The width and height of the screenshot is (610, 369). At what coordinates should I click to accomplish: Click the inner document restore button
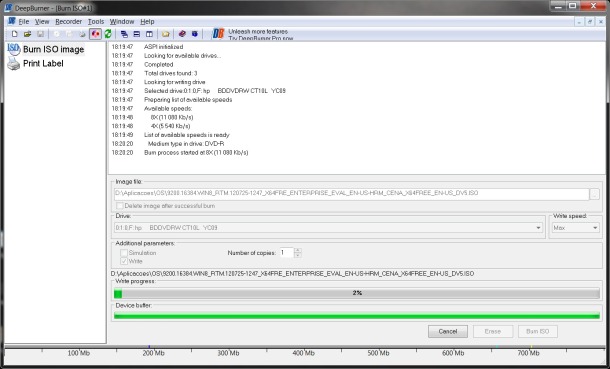[x=590, y=22]
